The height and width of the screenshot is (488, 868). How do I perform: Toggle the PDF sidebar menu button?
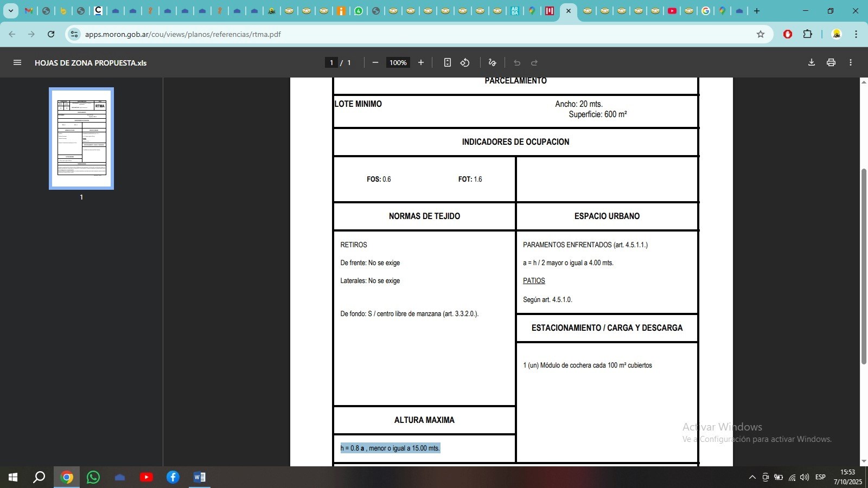click(x=17, y=62)
